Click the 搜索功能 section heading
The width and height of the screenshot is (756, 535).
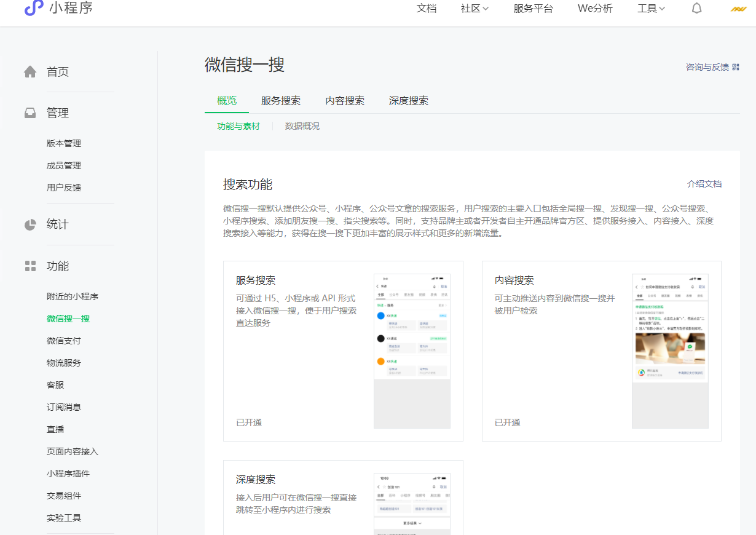(248, 184)
